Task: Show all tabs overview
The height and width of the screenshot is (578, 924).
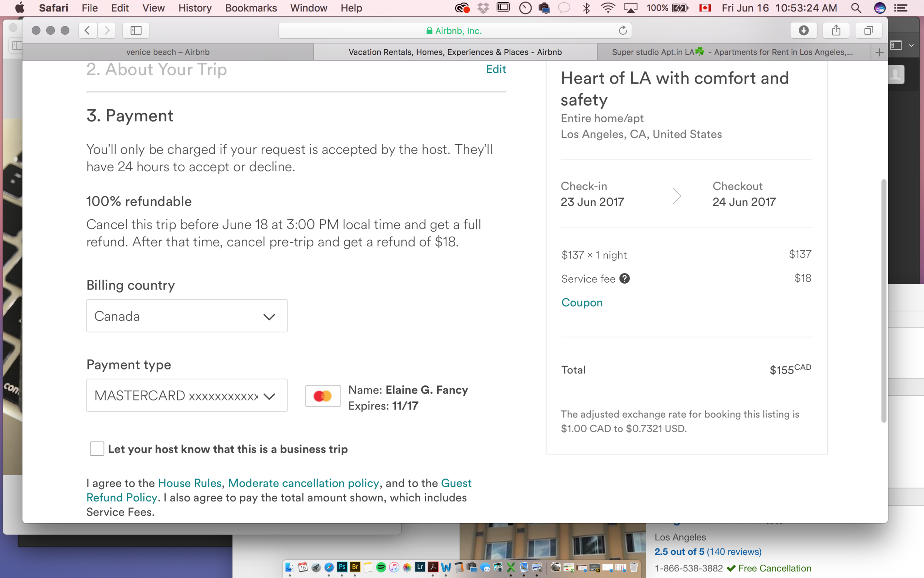Action: 869,30
